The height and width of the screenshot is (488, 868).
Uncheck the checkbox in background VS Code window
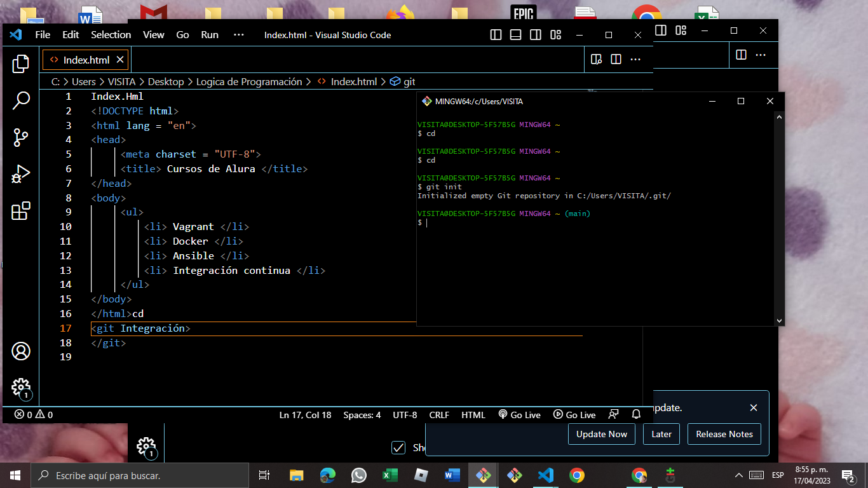[398, 447]
